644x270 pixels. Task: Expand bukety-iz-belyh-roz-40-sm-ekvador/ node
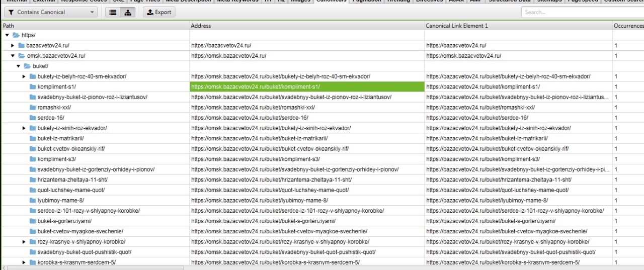(x=24, y=76)
